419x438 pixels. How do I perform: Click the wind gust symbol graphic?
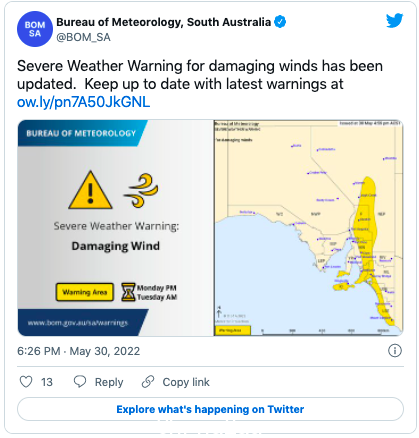tap(141, 190)
